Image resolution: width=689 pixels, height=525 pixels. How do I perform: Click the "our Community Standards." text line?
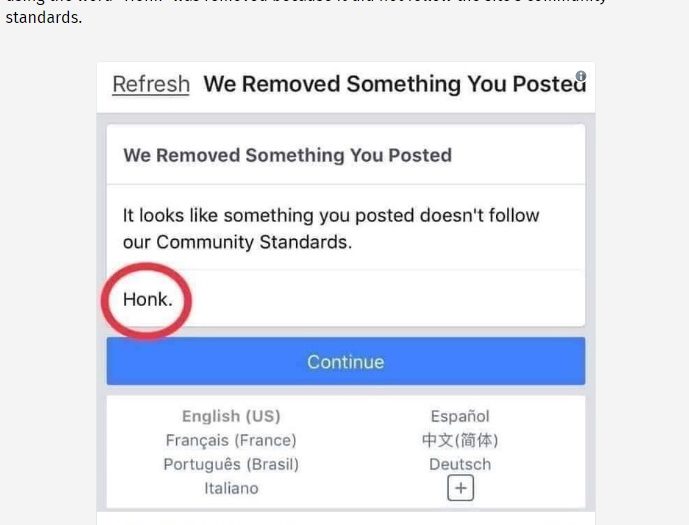click(x=237, y=242)
